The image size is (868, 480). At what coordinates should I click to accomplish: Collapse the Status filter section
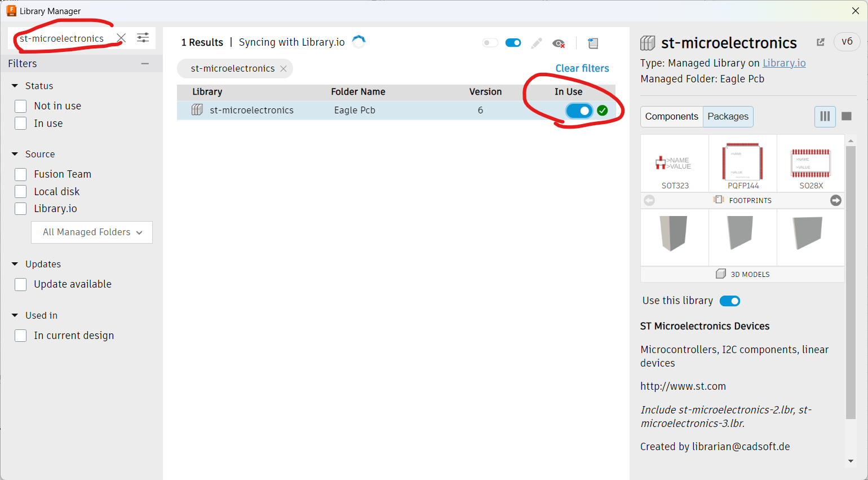15,86
